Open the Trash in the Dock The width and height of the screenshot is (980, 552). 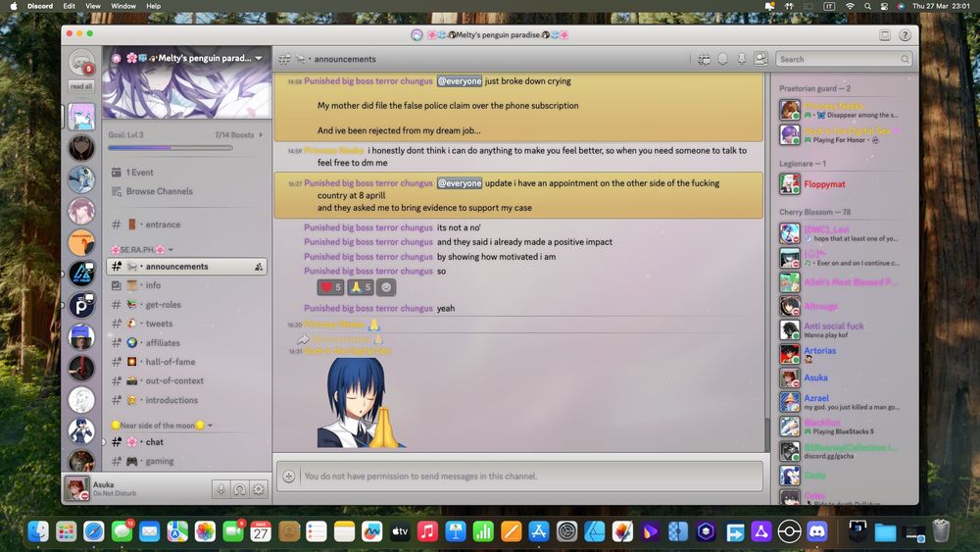click(x=941, y=531)
